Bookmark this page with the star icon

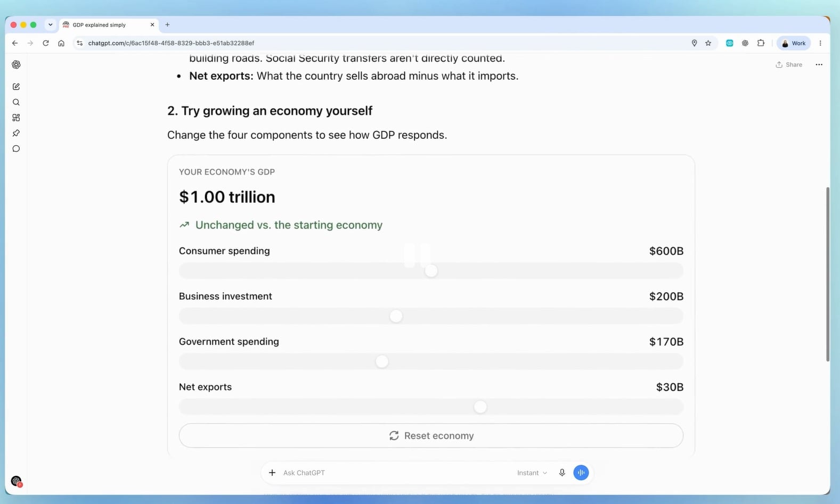708,43
